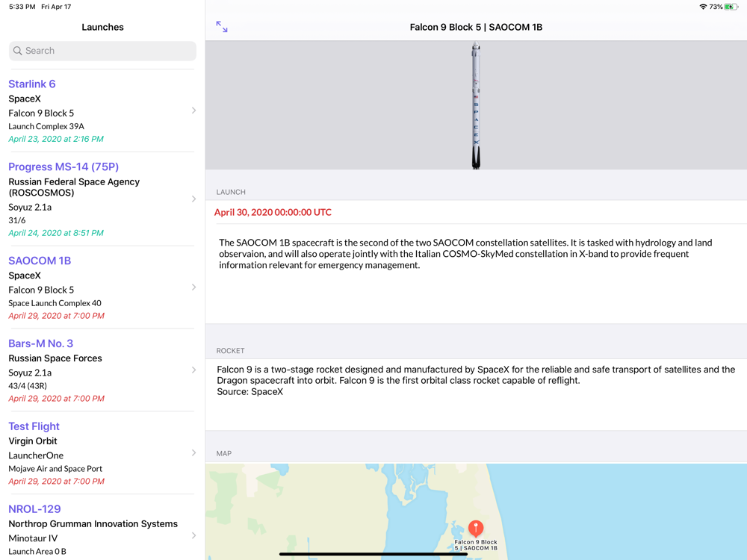The image size is (747, 560).
Task: Click 'April 23, 2020 at 2:16 PM' date
Action: 56,139
